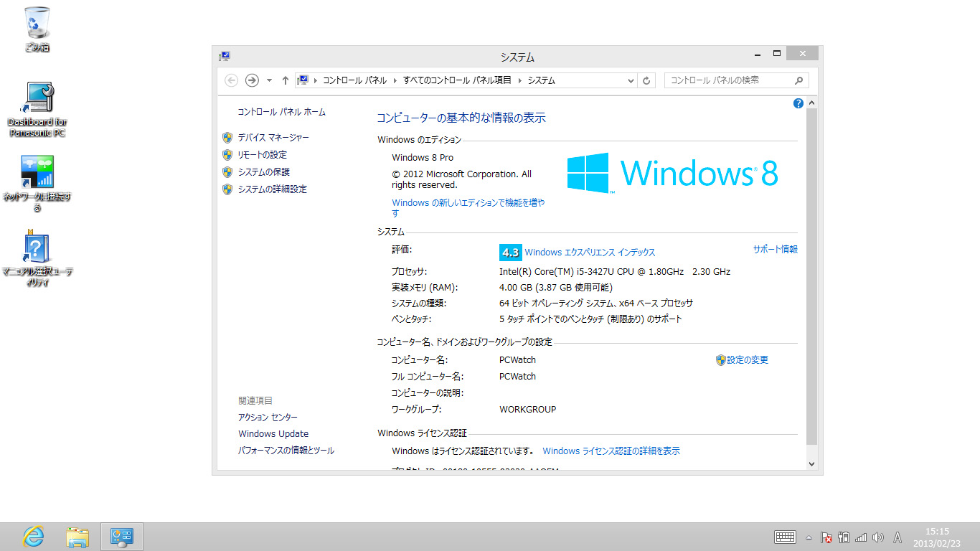Click the power plug tray icon
Screen dimensions: 980x551
[844, 537]
